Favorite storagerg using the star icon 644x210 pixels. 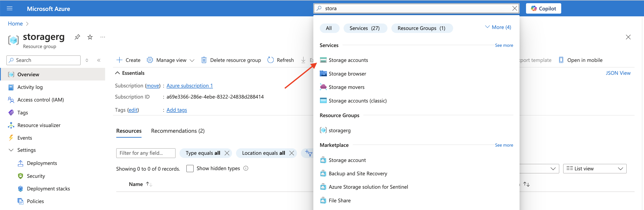pos(90,37)
